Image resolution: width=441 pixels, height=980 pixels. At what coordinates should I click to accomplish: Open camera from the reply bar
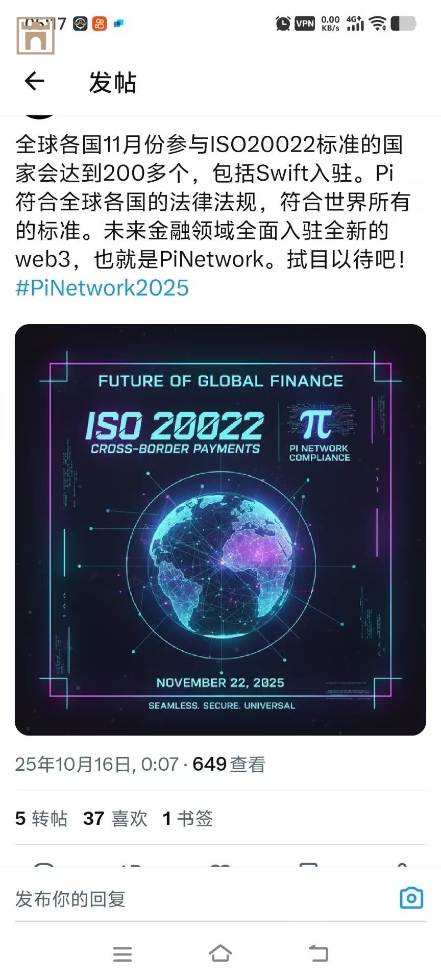tap(411, 898)
